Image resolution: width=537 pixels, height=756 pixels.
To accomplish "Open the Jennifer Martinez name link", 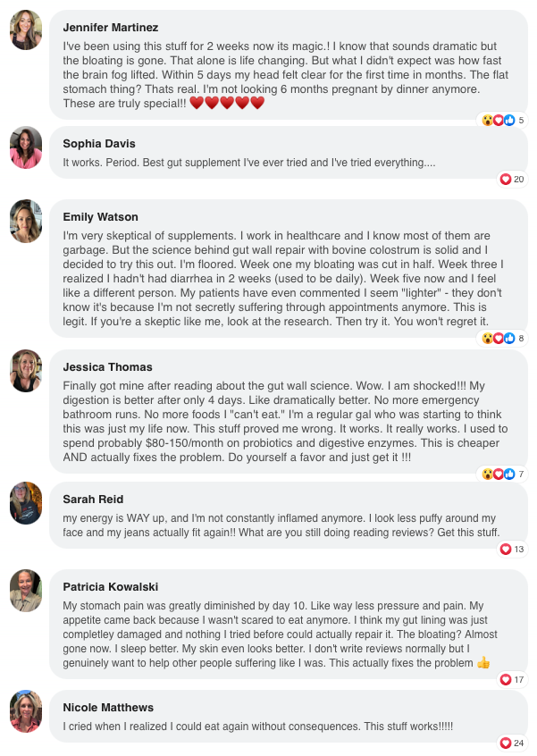I will pyautogui.click(x=109, y=27).
